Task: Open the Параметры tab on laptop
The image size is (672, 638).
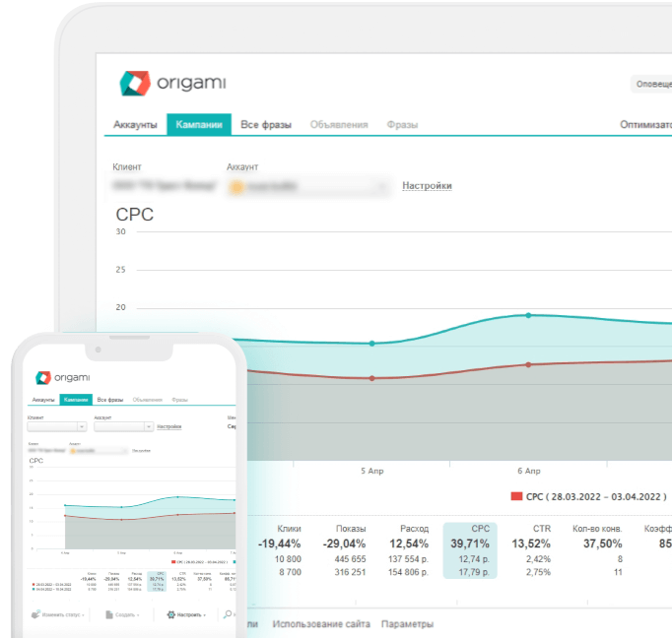Action: pyautogui.click(x=407, y=624)
